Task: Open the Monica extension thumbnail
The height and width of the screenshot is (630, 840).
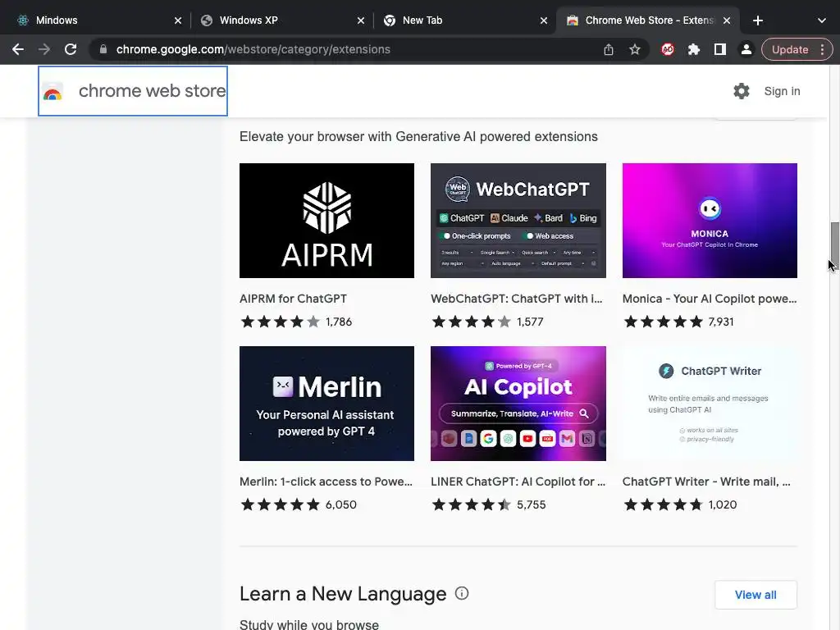Action: point(710,221)
